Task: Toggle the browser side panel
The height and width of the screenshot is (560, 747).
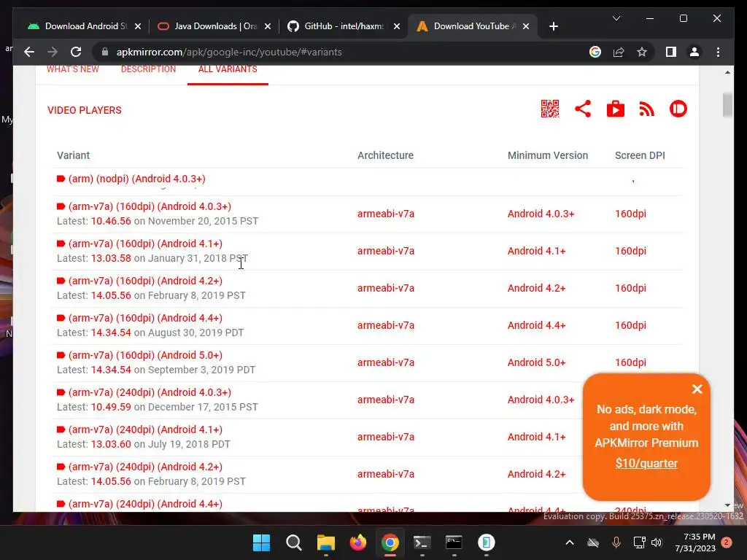Action: click(x=671, y=52)
